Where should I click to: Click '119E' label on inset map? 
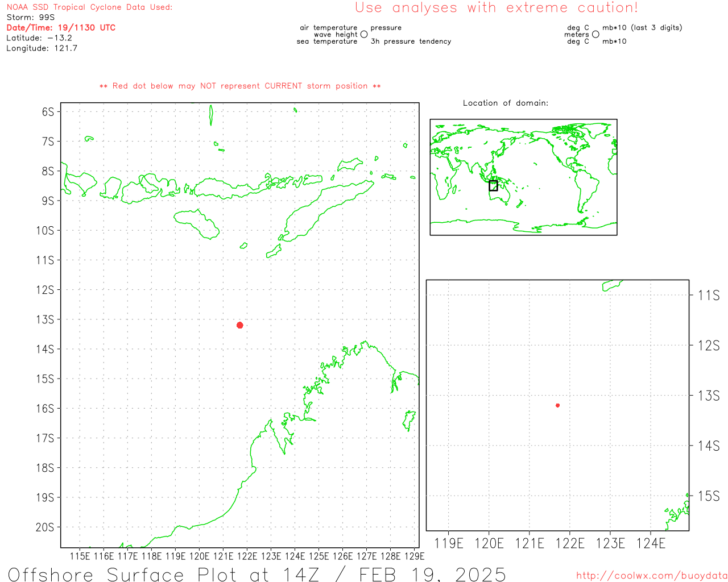coord(449,543)
